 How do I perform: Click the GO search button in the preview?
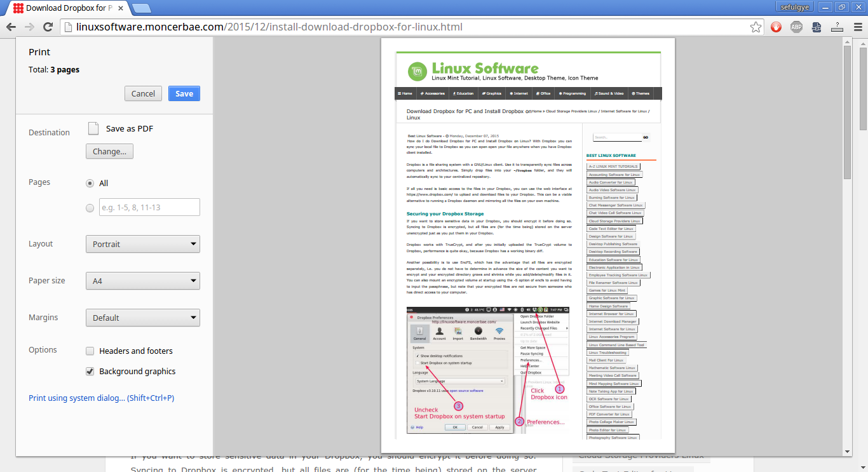click(x=646, y=137)
